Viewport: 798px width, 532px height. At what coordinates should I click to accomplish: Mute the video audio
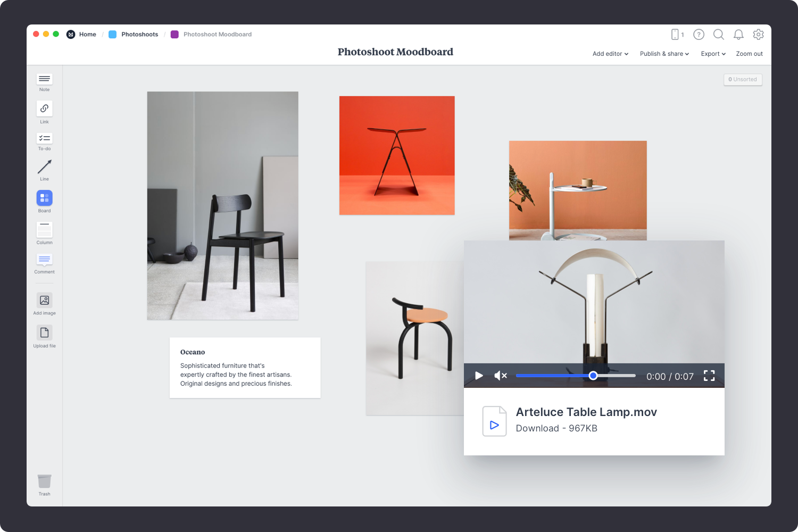click(x=500, y=376)
